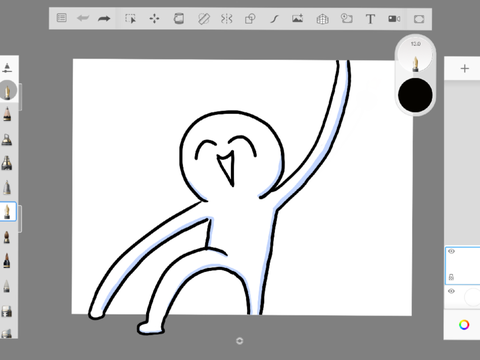Toggle background layer visibility eye
This screenshot has height=360, width=480.
click(x=451, y=291)
